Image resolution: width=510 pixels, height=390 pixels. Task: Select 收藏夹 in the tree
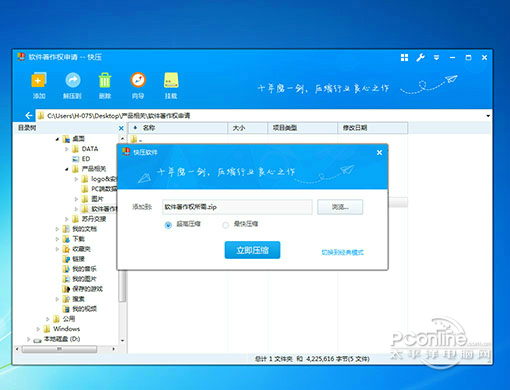pyautogui.click(x=82, y=249)
